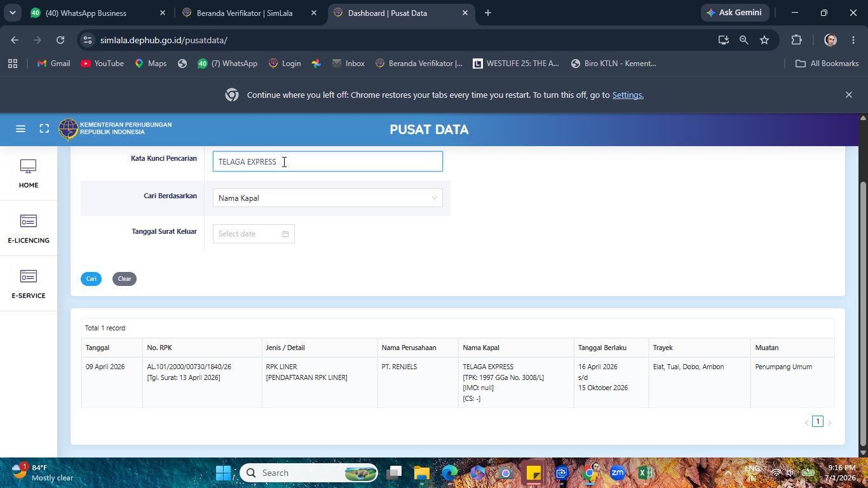Open the Chrome apps grid in bookmarks bar
Screen dimensions: 868x488
tap(13, 64)
